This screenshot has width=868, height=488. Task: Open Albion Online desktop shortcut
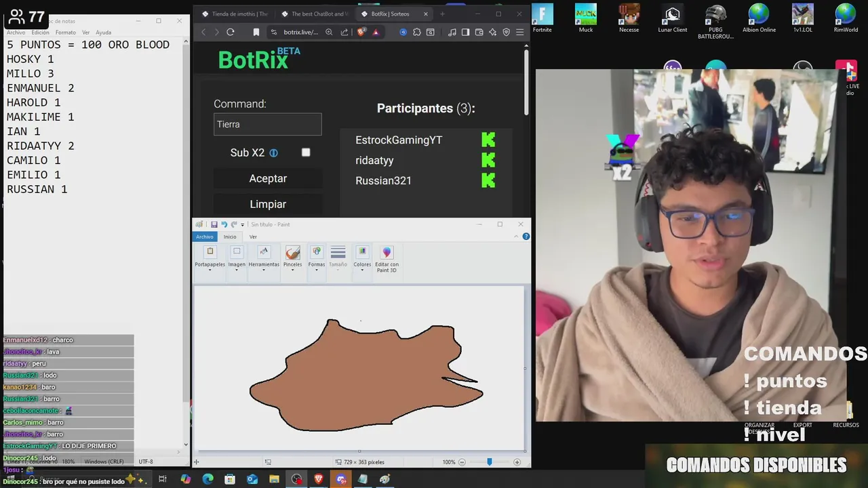point(759,18)
